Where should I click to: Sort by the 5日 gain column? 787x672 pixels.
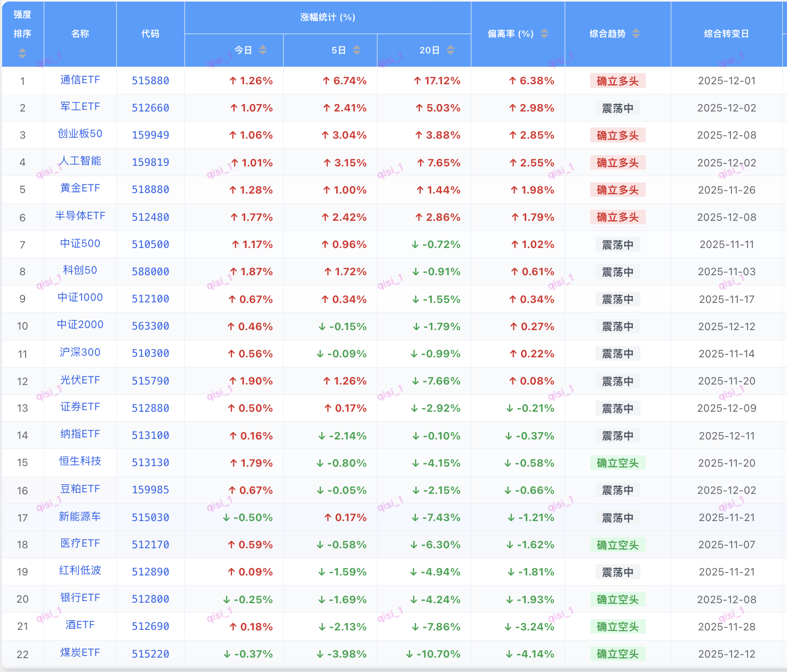coord(357,50)
